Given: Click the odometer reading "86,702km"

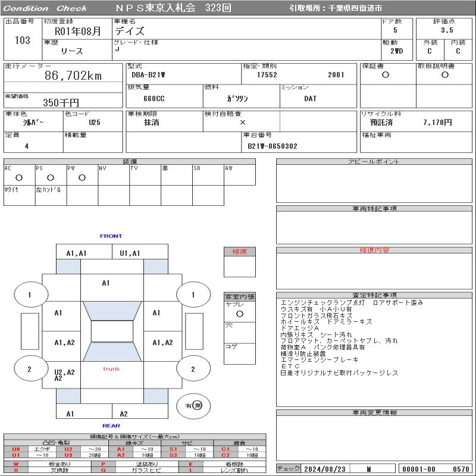Looking at the screenshot, I should click(x=73, y=76).
